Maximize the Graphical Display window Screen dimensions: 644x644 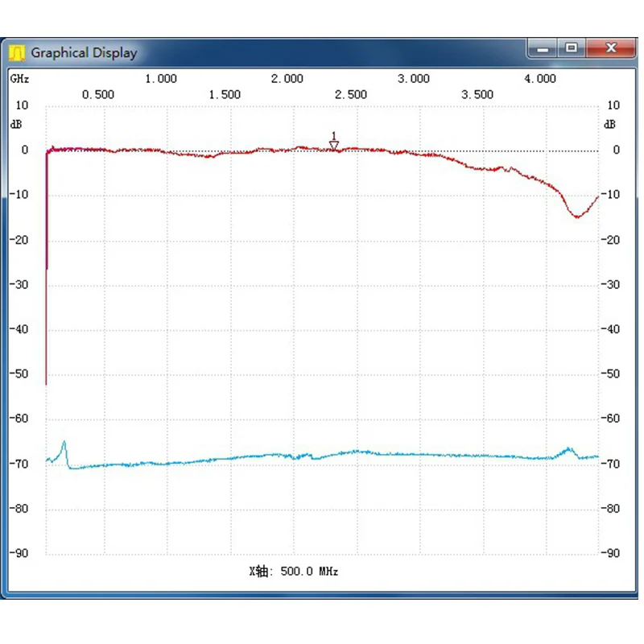(572, 48)
